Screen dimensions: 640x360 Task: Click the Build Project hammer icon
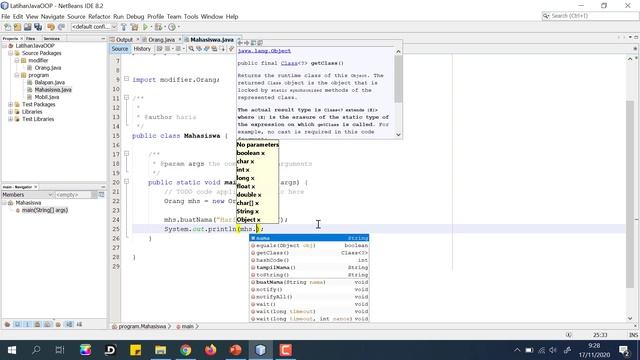tap(124, 27)
